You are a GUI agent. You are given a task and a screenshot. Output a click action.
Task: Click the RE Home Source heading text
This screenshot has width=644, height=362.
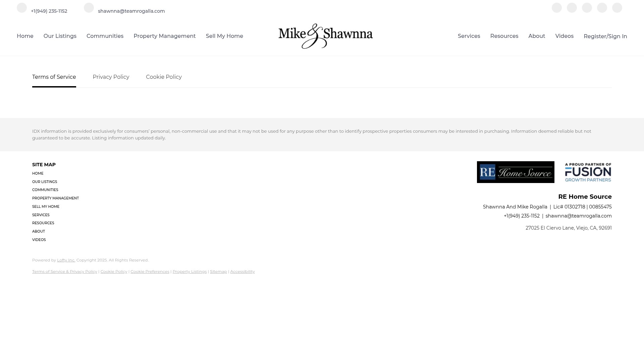[x=585, y=197]
